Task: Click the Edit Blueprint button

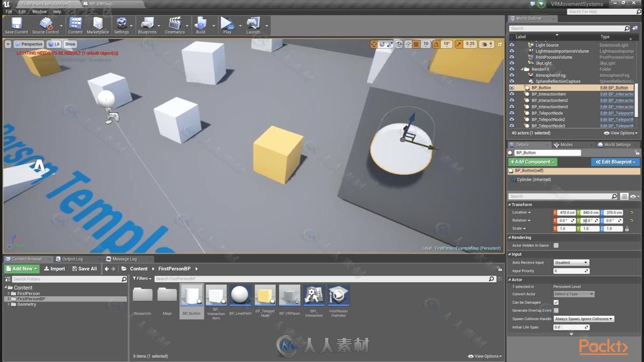Action: coord(615,162)
